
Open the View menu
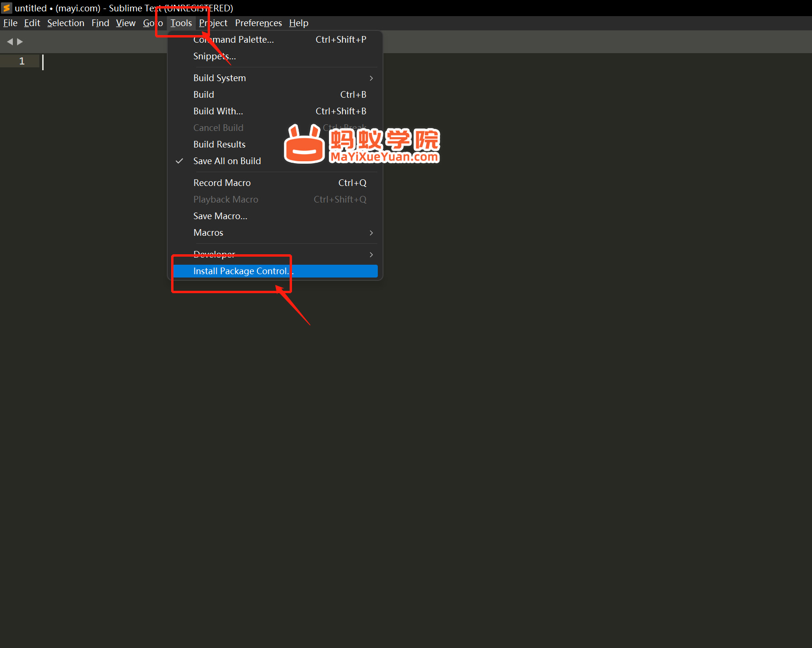(x=126, y=23)
